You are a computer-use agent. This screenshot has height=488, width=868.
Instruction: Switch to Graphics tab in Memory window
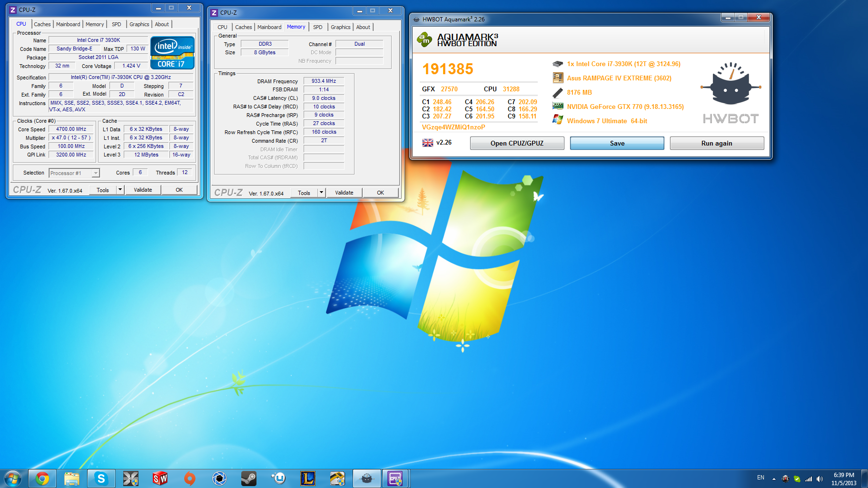[x=341, y=27]
